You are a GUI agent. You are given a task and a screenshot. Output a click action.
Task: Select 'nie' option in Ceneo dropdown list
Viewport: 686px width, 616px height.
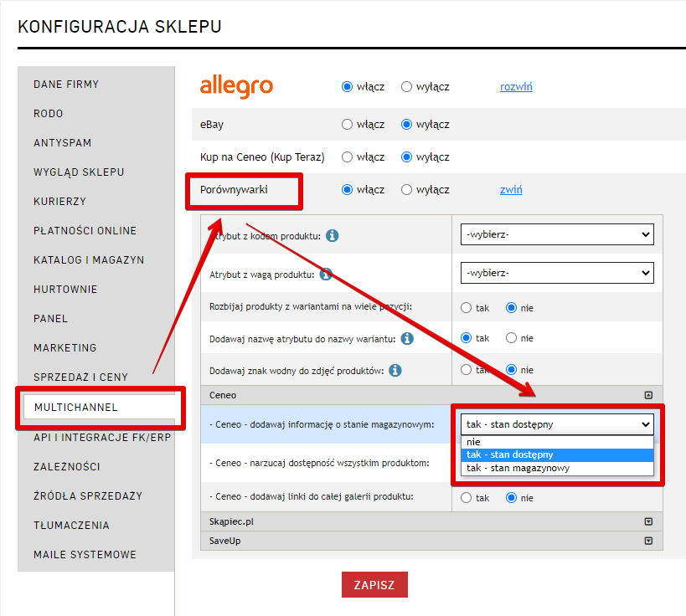[x=474, y=442]
